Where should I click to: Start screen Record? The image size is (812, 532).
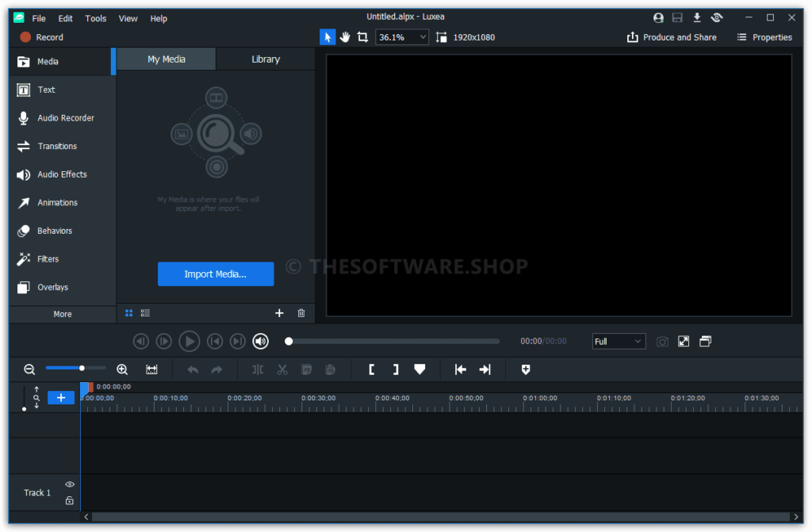41,37
